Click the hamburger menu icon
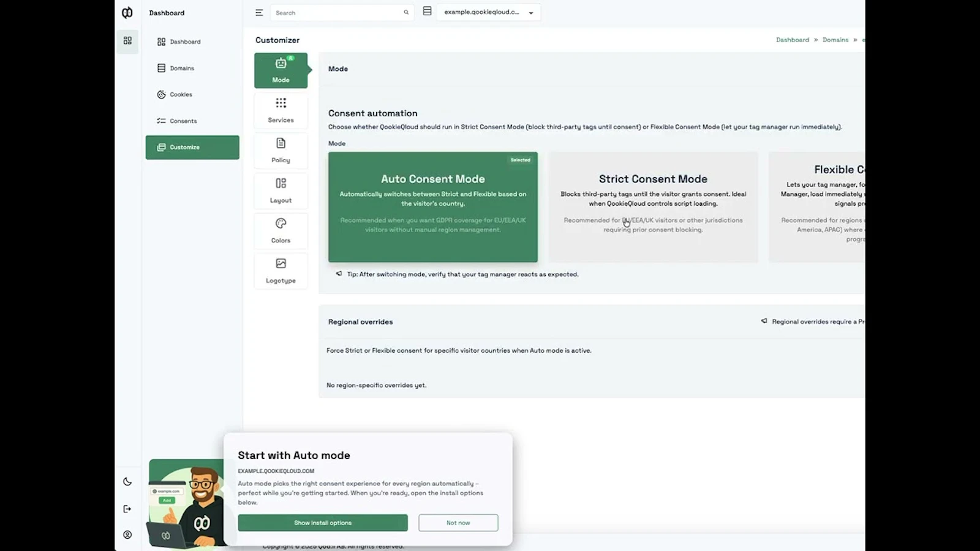Screen dimensions: 980x551 pos(259,12)
